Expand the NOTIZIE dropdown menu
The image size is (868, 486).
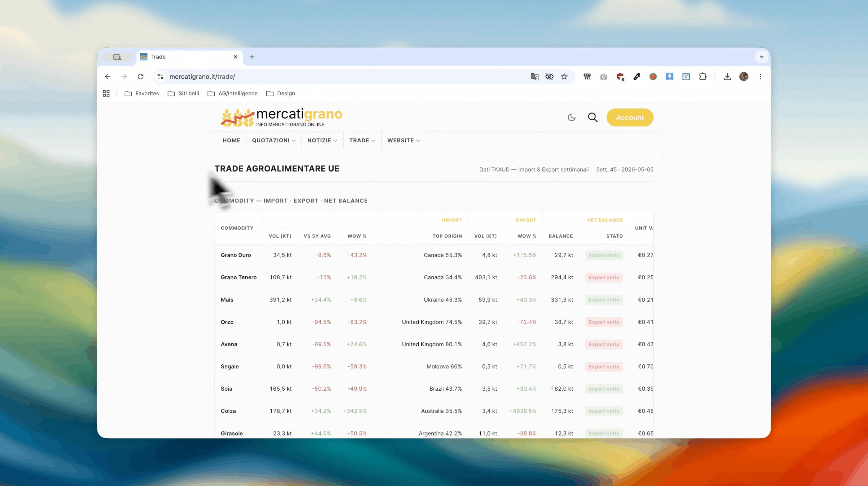(x=322, y=140)
